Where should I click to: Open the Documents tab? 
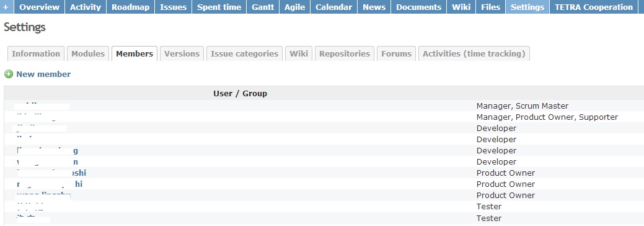click(418, 7)
